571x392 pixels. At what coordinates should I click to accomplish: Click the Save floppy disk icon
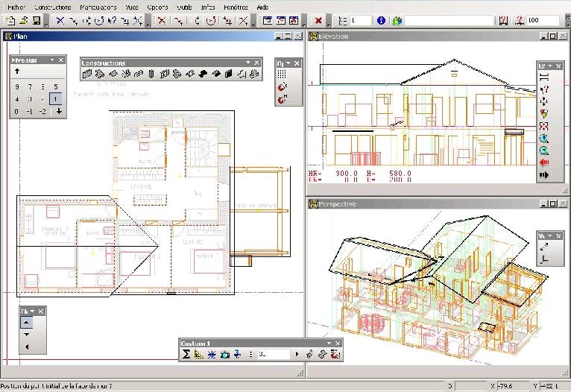click(35, 20)
